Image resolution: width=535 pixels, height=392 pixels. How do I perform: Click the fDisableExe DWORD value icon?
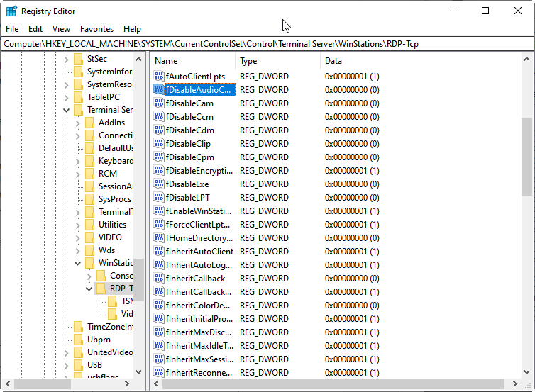coord(159,184)
